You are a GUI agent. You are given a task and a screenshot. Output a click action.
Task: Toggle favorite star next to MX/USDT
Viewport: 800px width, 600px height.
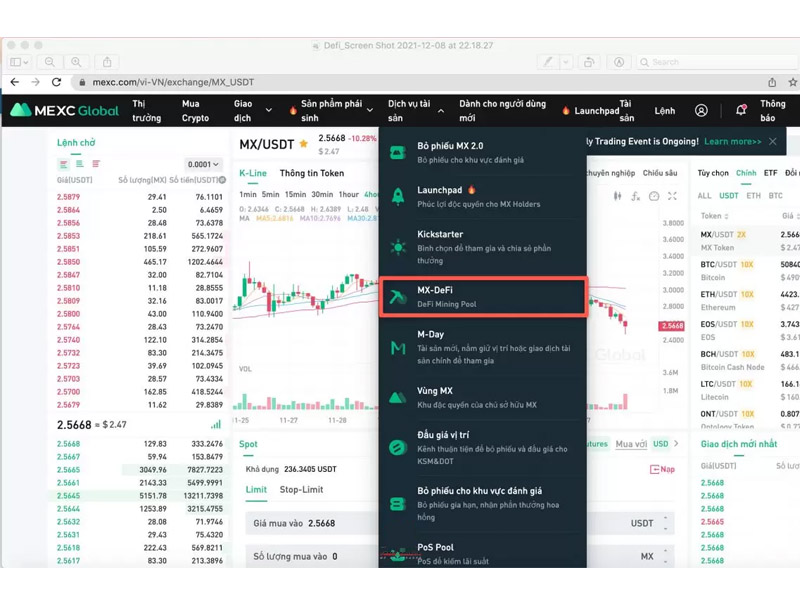point(304,144)
